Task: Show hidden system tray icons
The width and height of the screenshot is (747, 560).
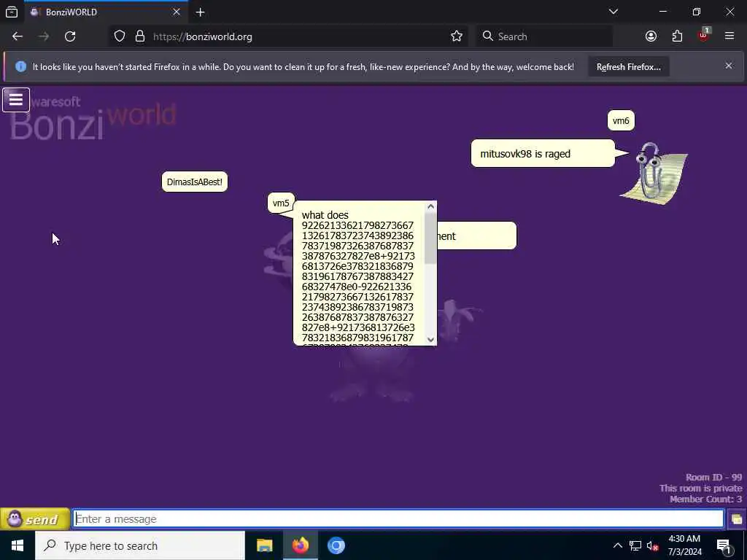Action: [617, 545]
